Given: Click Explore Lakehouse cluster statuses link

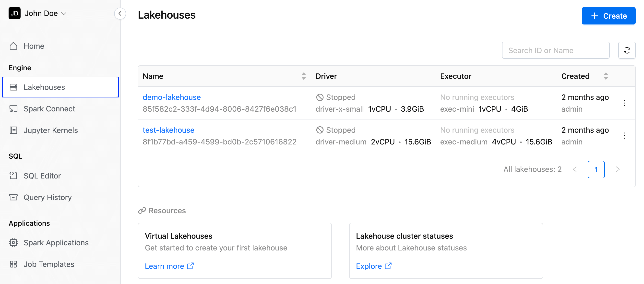Looking at the screenshot, I should [373, 266].
